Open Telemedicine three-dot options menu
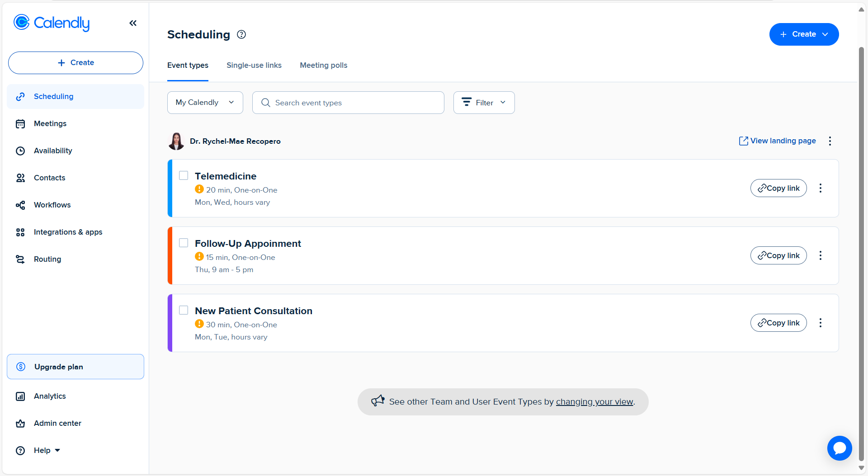Viewport: 868px width, 476px height. 821,188
